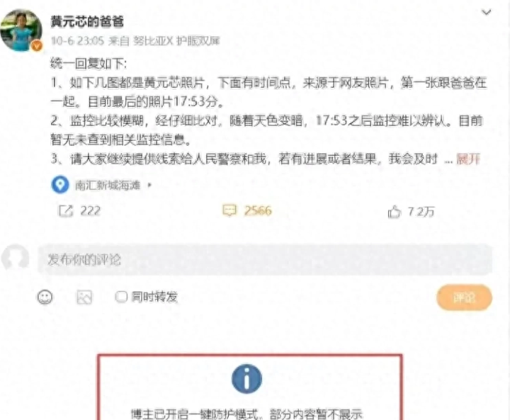
Task: Like the post with thumbs-up icon
Action: tap(395, 212)
